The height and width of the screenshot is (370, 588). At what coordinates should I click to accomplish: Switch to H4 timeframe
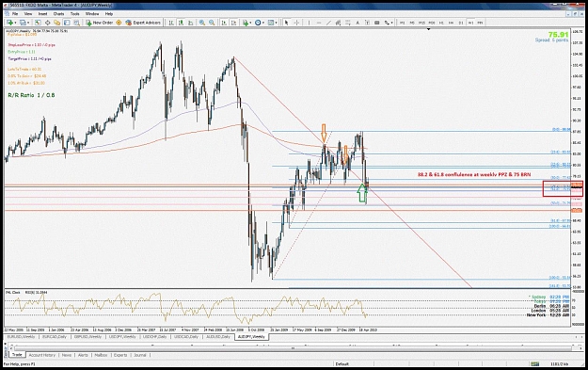451,23
